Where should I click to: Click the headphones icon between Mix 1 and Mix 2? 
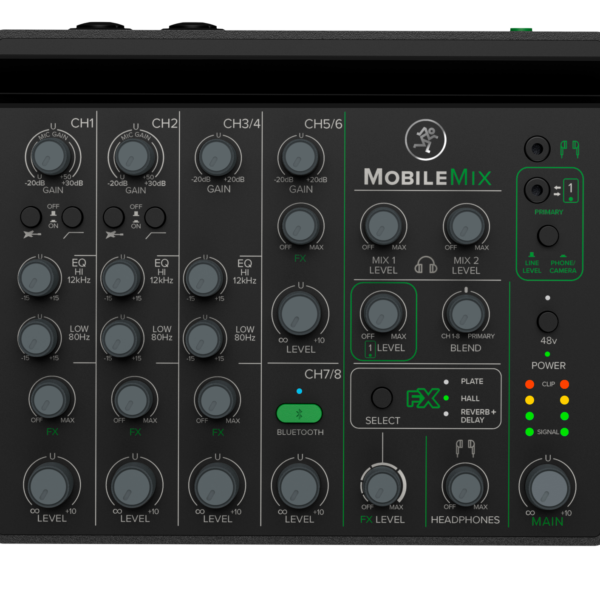(426, 265)
